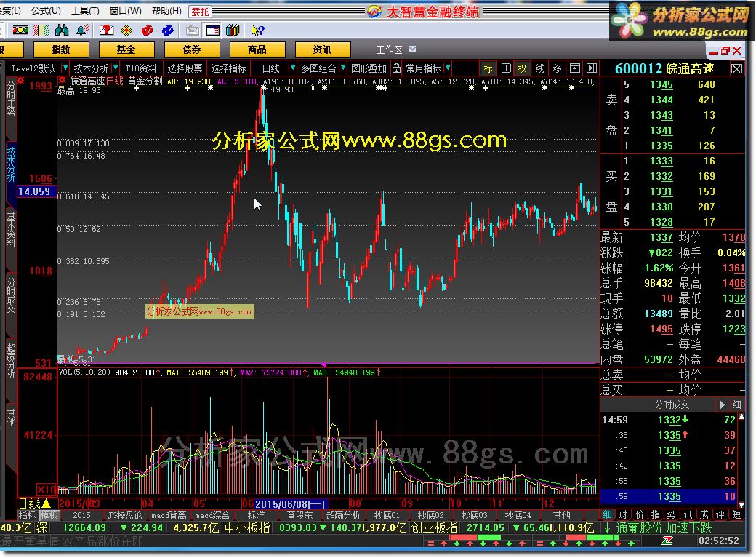The image size is (756, 558).
Task: Click the status bar Z network icon
Action: (x=667, y=541)
